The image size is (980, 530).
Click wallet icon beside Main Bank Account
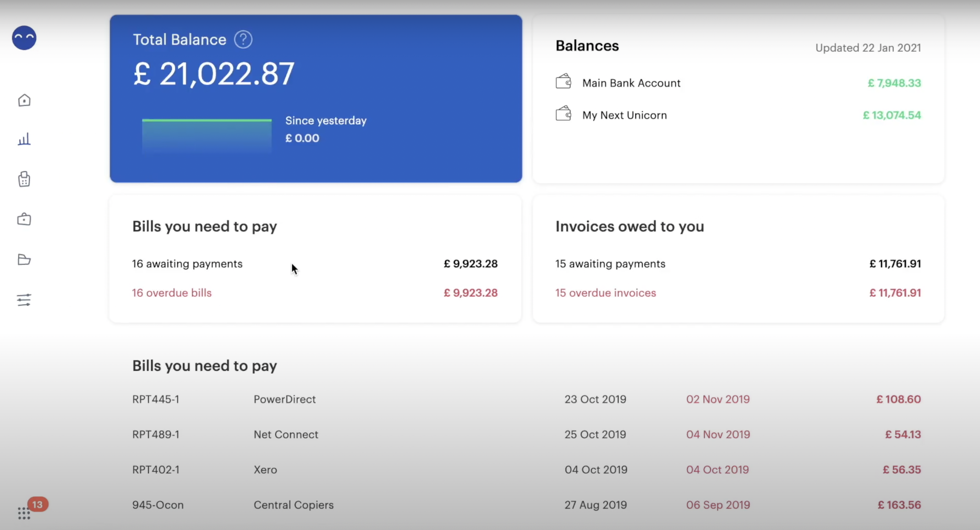point(564,82)
